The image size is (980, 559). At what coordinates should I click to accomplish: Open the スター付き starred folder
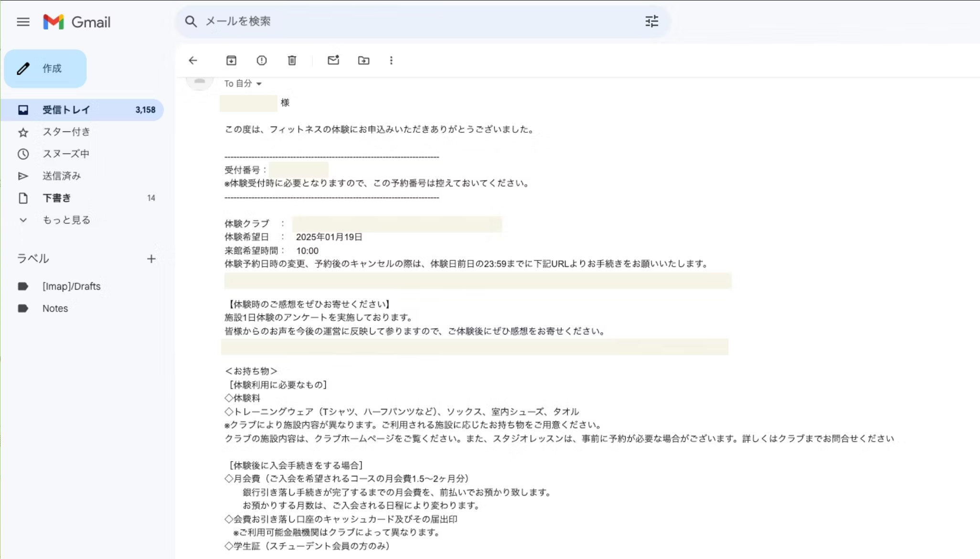66,132
